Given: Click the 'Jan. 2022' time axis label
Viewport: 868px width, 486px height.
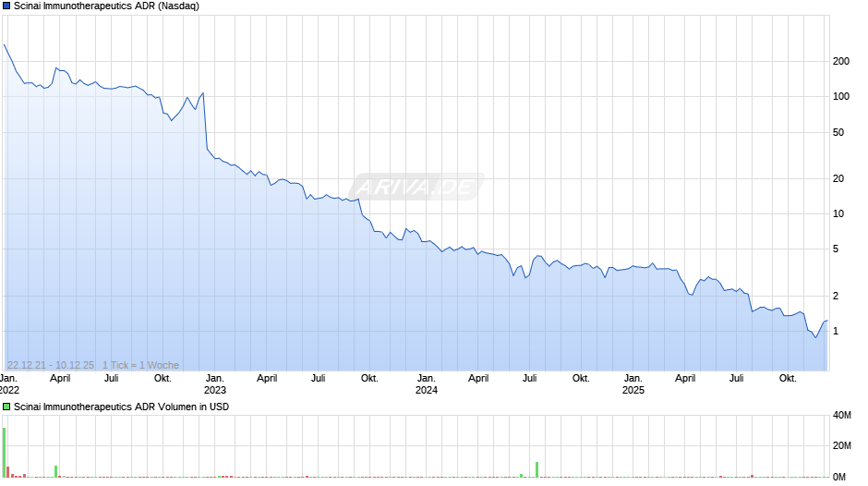Looking at the screenshot, I should [x=9, y=384].
